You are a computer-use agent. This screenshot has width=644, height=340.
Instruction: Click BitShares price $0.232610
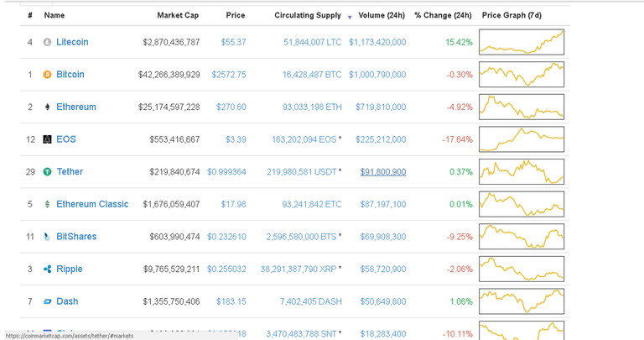tap(226, 237)
